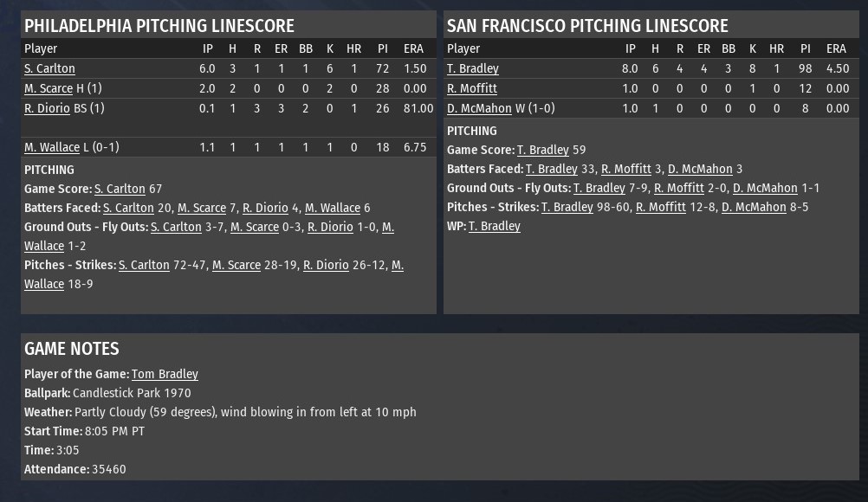Click R. Moffitt in San Francisco table
The width and height of the screenshot is (868, 502).
(x=472, y=88)
